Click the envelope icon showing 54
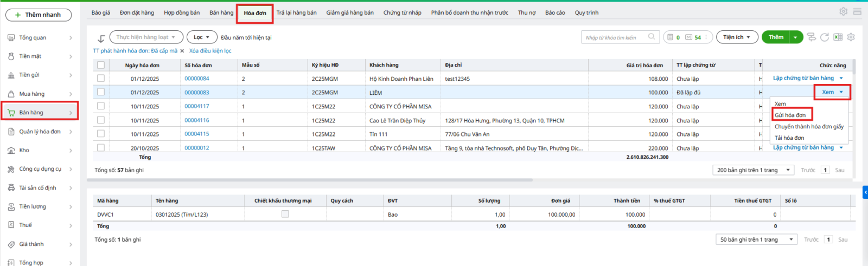 pos(689,37)
